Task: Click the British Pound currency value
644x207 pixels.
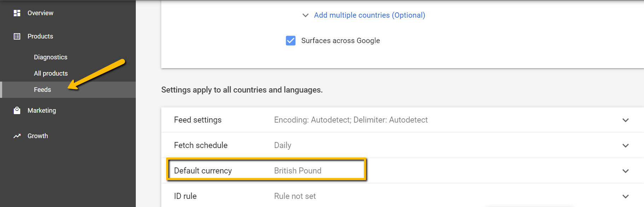Action: pyautogui.click(x=298, y=171)
